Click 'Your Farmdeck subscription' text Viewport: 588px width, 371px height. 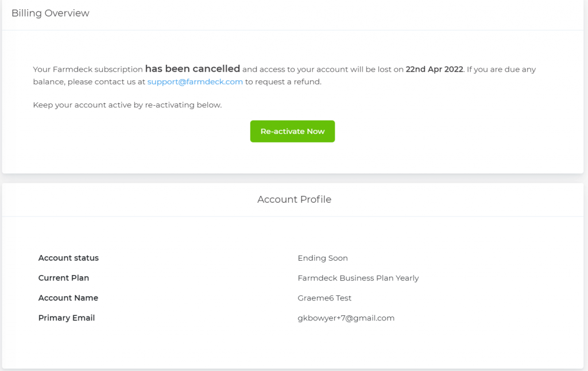(87, 69)
